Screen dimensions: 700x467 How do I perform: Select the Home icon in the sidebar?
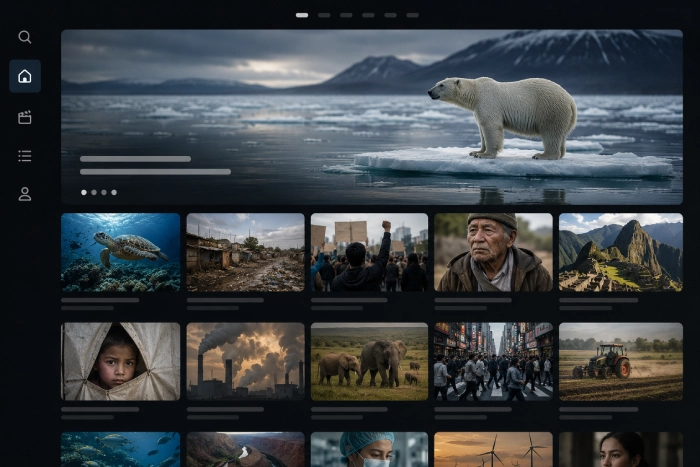click(25, 76)
